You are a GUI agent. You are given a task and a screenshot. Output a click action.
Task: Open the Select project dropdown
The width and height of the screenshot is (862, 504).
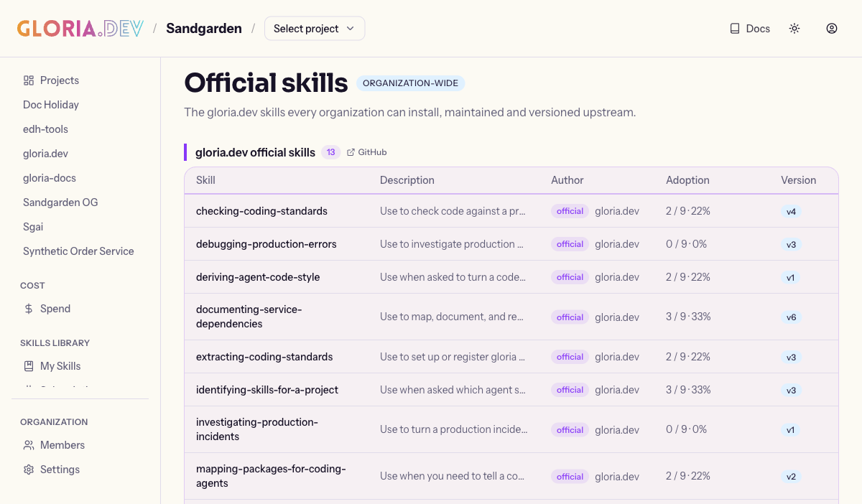pyautogui.click(x=315, y=29)
